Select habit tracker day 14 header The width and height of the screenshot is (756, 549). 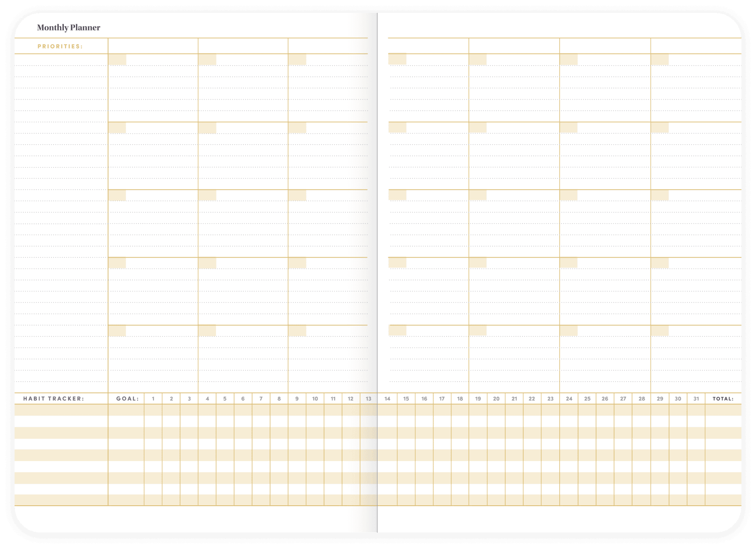387,398
